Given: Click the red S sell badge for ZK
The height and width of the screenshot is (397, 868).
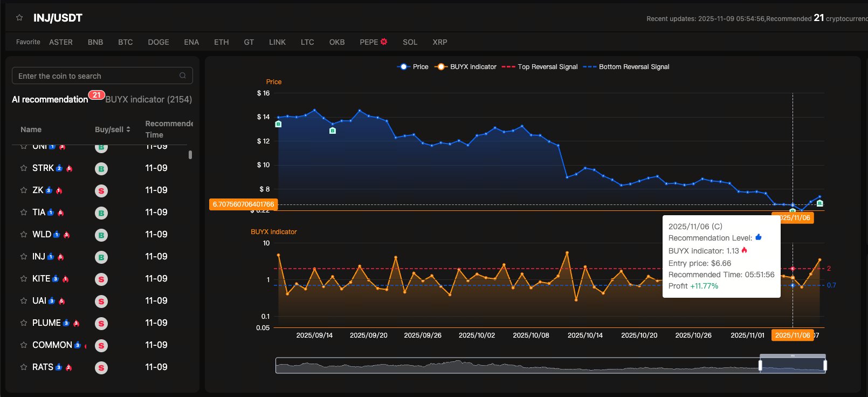Looking at the screenshot, I should tap(101, 191).
